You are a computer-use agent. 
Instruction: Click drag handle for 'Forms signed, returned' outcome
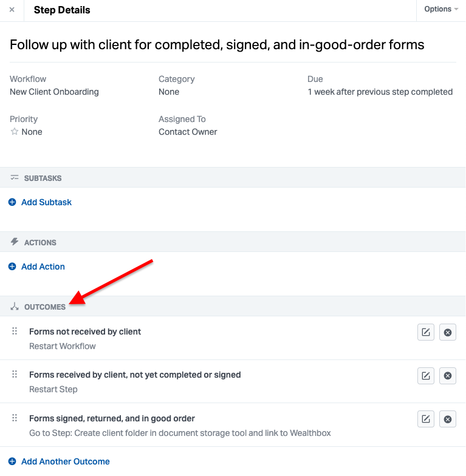[15, 418]
